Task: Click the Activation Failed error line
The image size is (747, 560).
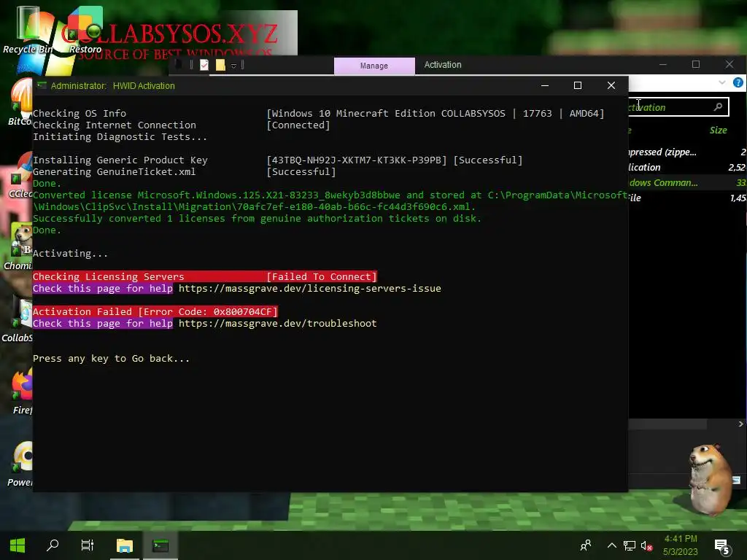Action: point(155,312)
